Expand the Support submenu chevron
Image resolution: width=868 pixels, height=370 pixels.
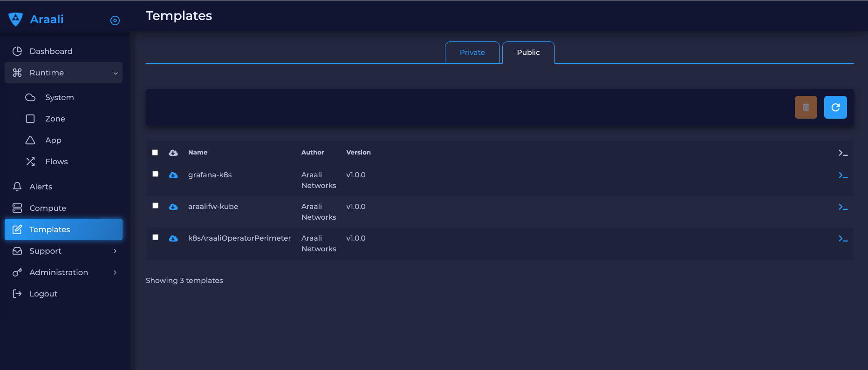[x=115, y=251]
